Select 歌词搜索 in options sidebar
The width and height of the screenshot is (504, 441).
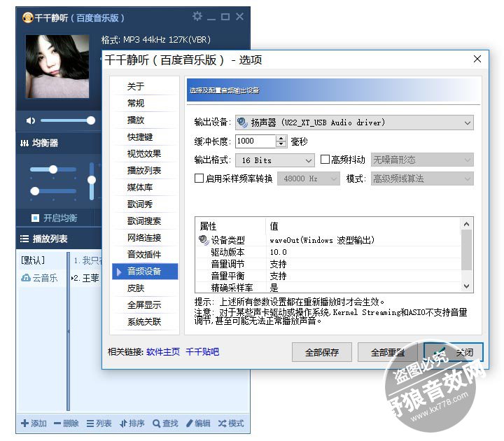tap(145, 220)
